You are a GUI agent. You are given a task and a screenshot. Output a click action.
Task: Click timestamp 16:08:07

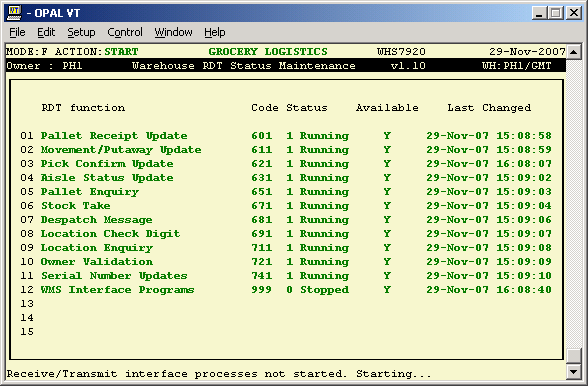(x=524, y=164)
